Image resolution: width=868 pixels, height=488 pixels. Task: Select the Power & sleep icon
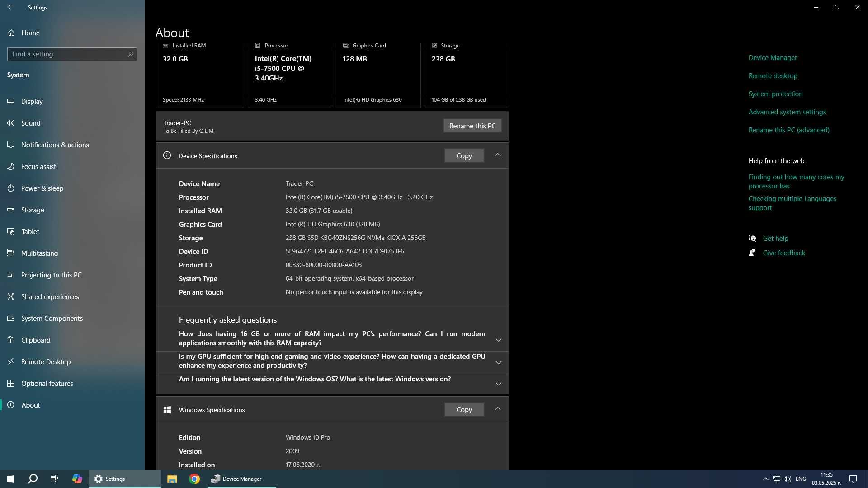click(11, 188)
